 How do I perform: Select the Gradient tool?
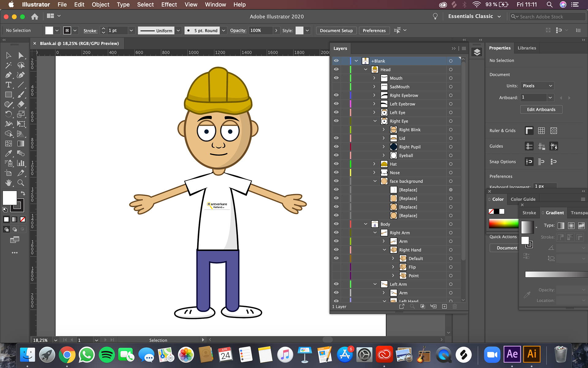pos(21,144)
